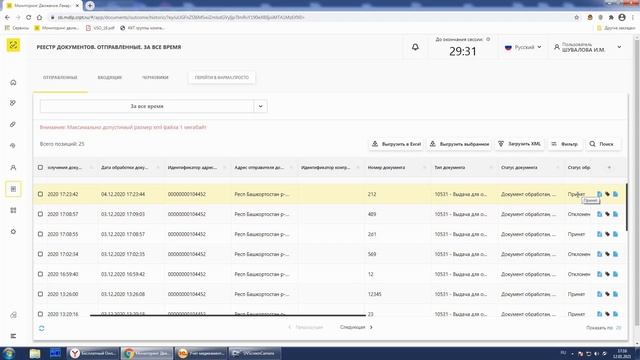Screen dimensions: 640x360
Task: Click the browser address bar
Action: pyautogui.click(x=310, y=18)
